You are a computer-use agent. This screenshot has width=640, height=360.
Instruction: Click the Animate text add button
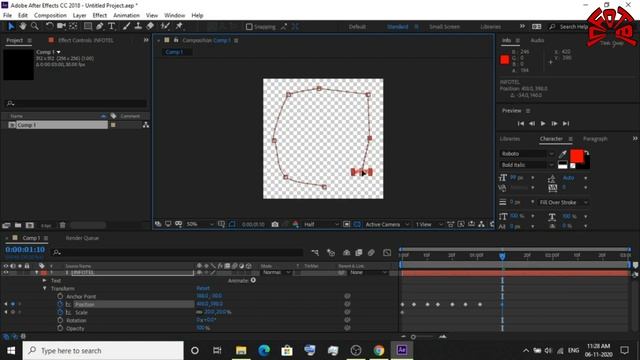(x=253, y=280)
